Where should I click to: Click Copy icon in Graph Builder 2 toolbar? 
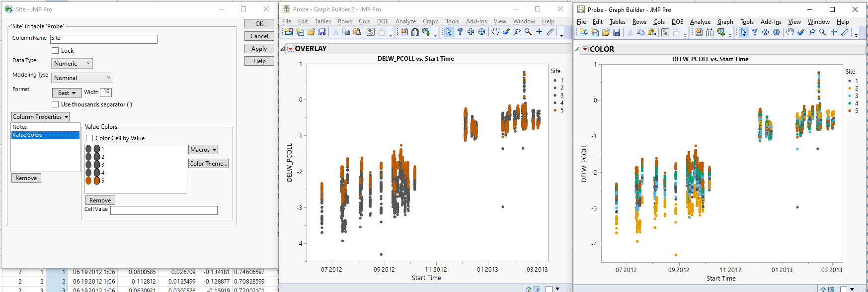click(346, 32)
